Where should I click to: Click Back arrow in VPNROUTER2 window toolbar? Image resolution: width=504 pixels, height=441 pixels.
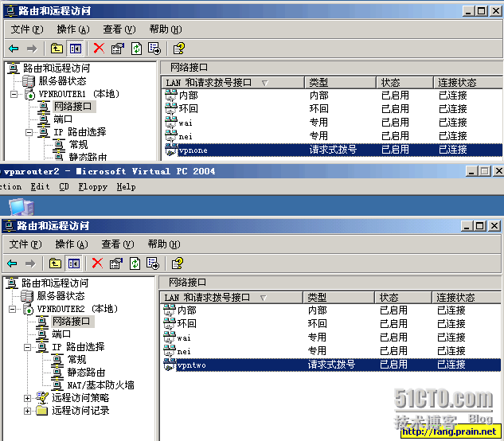click(12, 263)
